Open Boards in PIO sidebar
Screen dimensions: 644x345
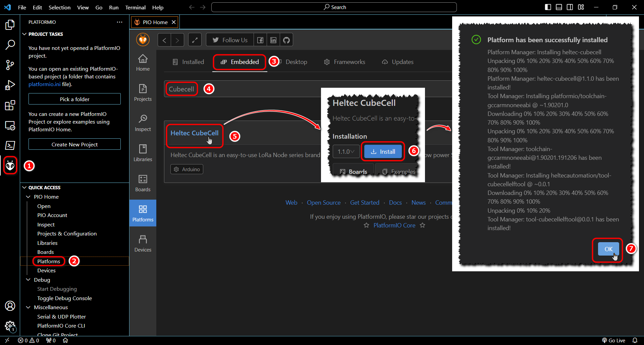click(x=143, y=183)
